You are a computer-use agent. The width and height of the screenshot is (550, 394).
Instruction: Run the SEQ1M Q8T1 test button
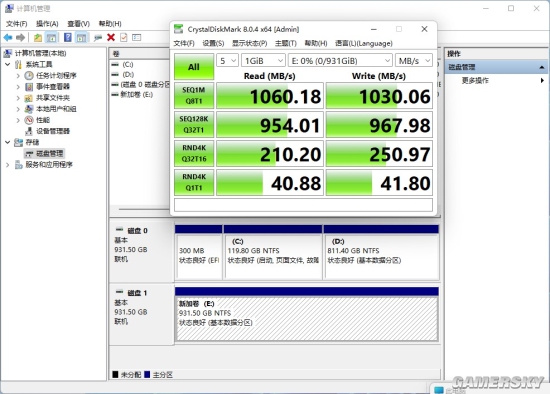click(194, 95)
